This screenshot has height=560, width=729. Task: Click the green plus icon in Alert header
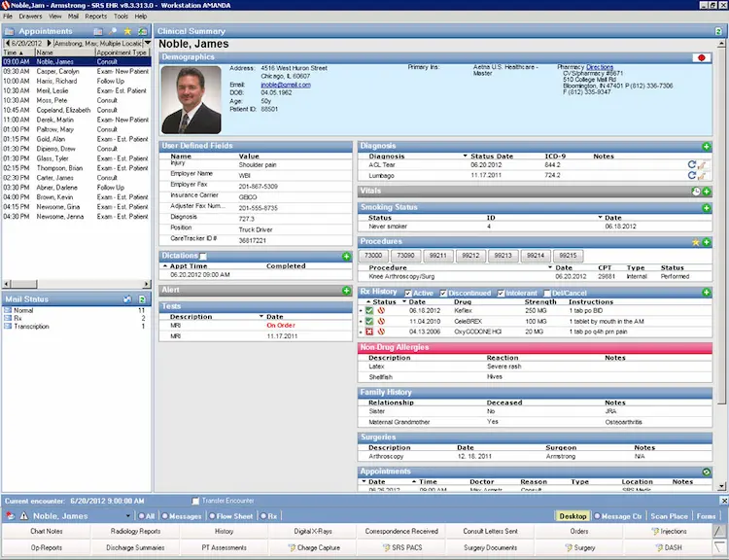pos(346,291)
